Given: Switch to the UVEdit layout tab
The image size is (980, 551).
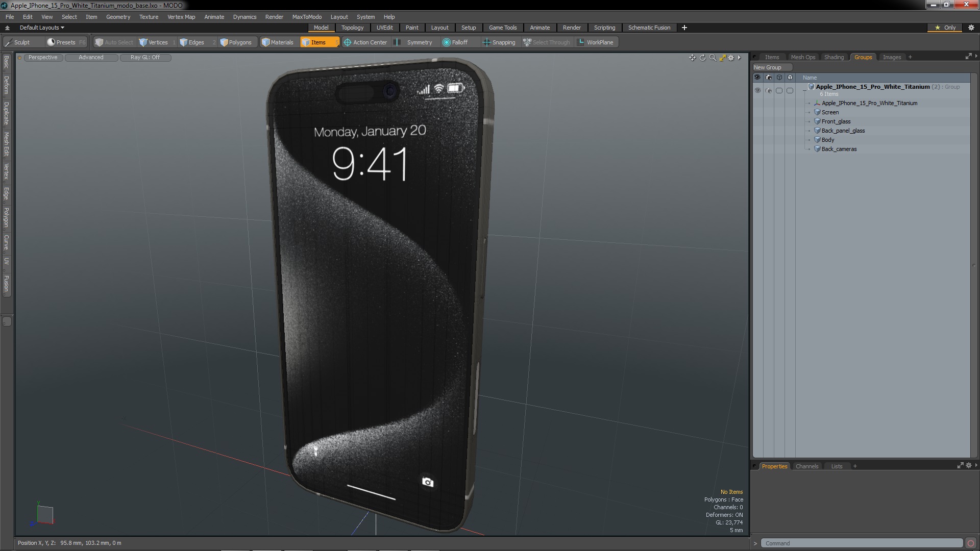Looking at the screenshot, I should (x=384, y=28).
